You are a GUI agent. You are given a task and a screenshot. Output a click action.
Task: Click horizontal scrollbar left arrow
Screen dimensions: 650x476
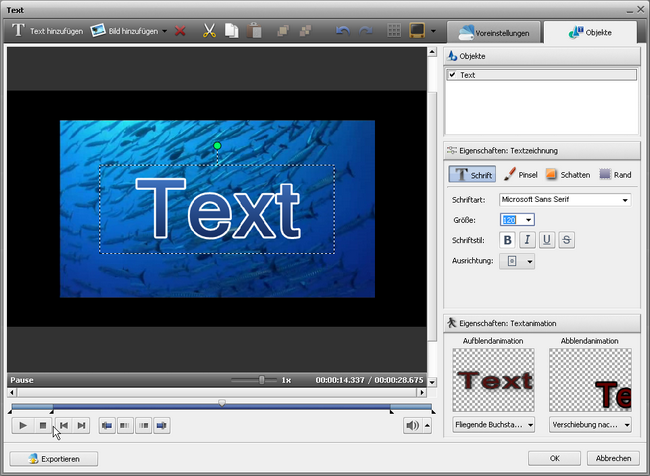tap(12, 392)
